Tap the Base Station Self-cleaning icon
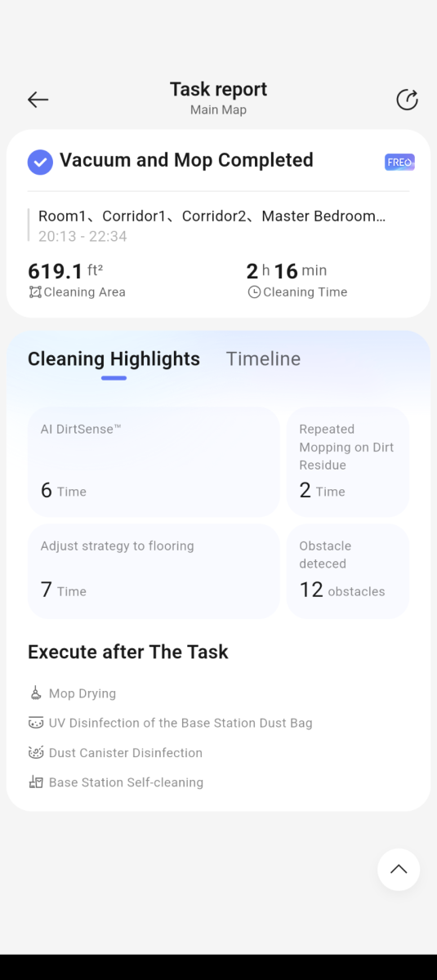Image resolution: width=437 pixels, height=980 pixels. click(35, 782)
